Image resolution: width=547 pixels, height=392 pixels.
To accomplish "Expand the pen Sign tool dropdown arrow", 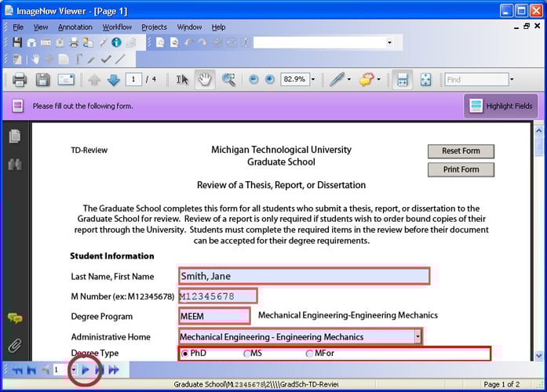I will [x=349, y=79].
